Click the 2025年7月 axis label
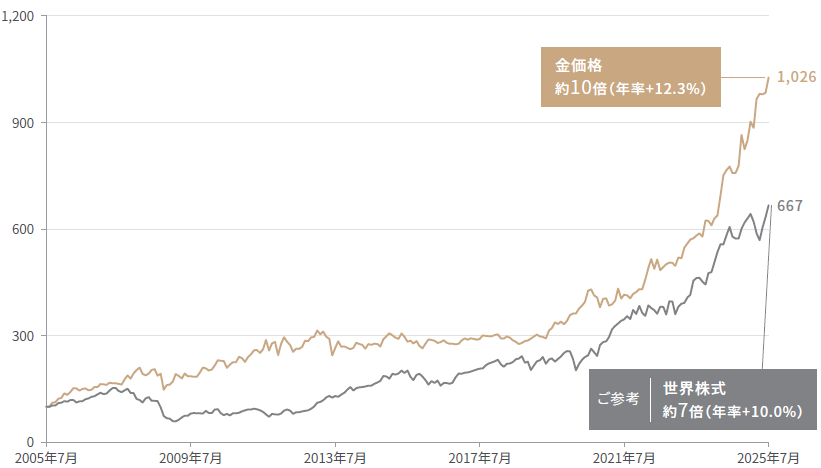The image size is (821, 468). point(768,457)
